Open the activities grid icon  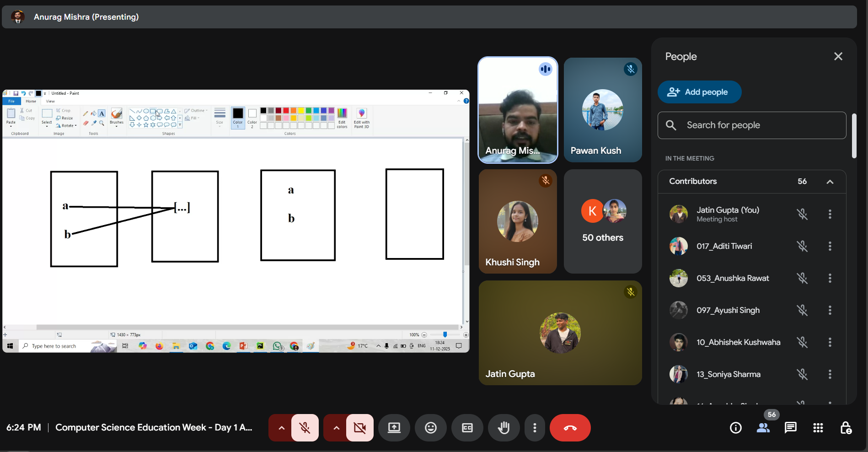point(818,428)
